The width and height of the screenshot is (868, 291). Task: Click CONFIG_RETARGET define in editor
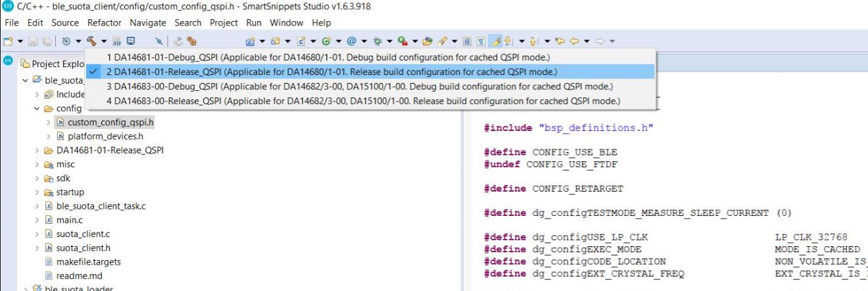click(x=577, y=189)
